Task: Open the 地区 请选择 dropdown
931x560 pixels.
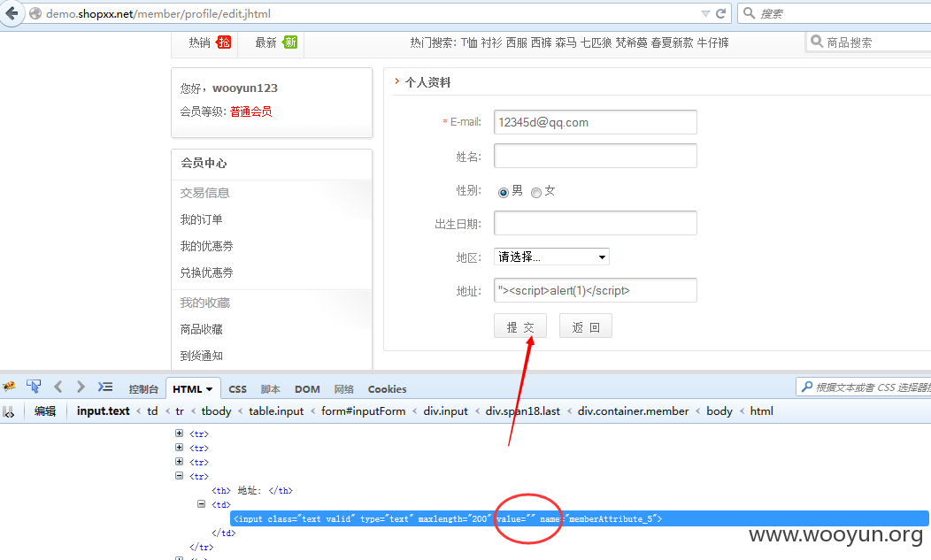Action: click(x=551, y=257)
